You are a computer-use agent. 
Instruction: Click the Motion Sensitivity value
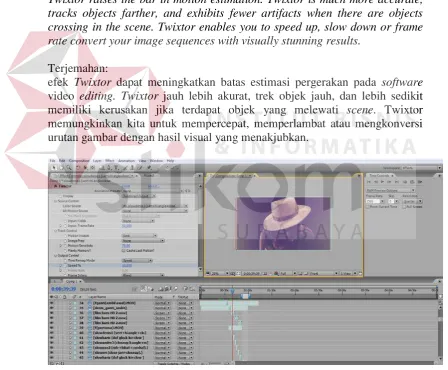pyautogui.click(x=126, y=246)
